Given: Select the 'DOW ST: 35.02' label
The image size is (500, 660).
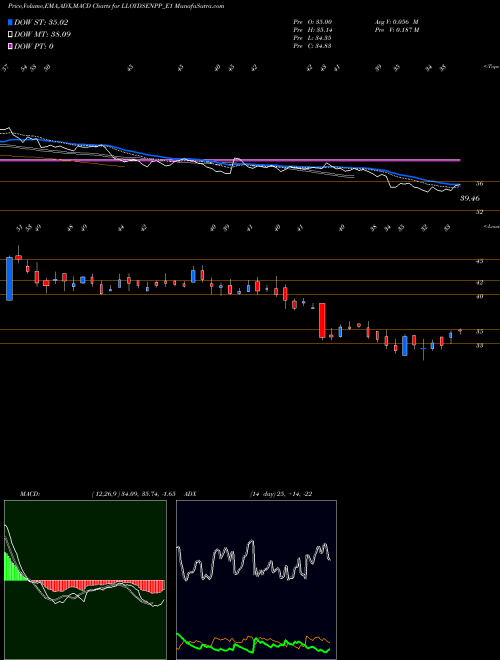Looking at the screenshot, I should click(41, 22).
